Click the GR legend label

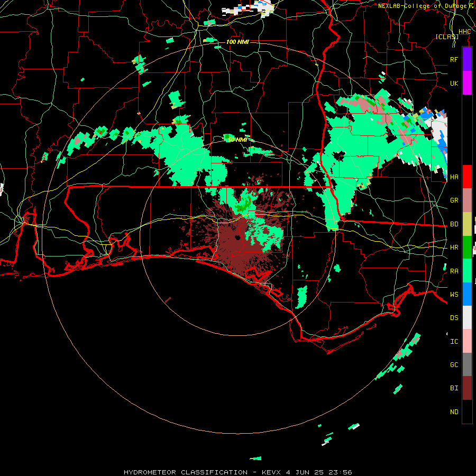click(454, 200)
